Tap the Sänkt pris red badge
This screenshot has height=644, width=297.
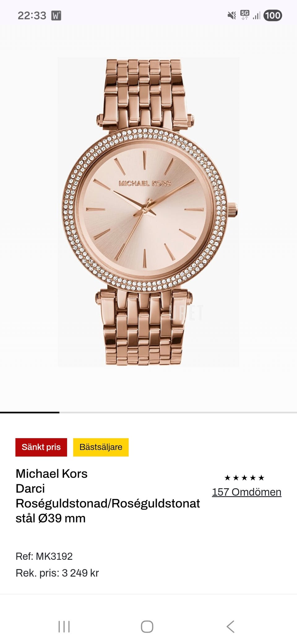pos(41,447)
